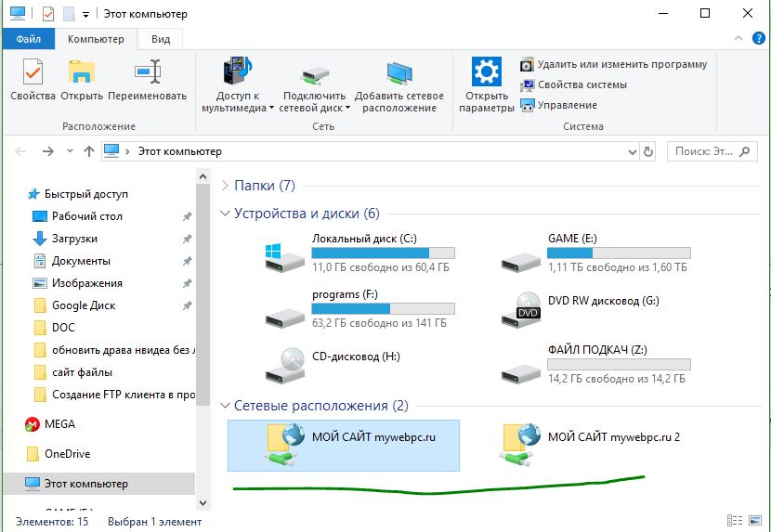Switch to large icons view in status bar
The height and width of the screenshot is (532, 771).
[x=755, y=521]
